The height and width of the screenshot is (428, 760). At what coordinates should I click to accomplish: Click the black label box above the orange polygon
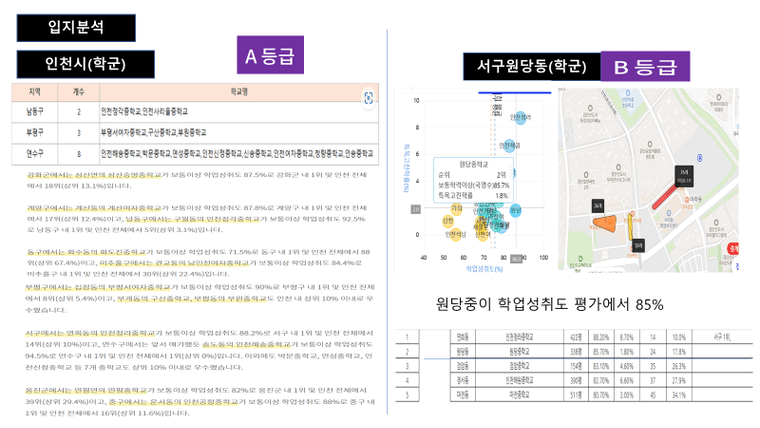(x=598, y=206)
